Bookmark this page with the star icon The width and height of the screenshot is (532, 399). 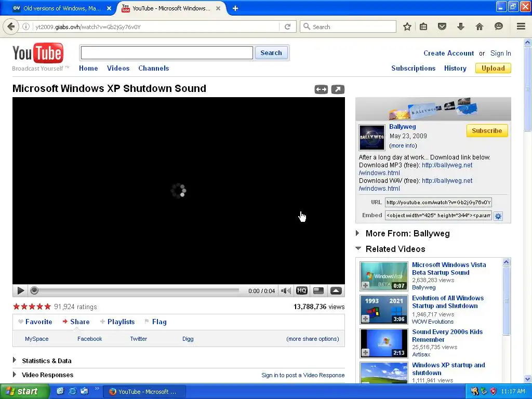point(407,26)
